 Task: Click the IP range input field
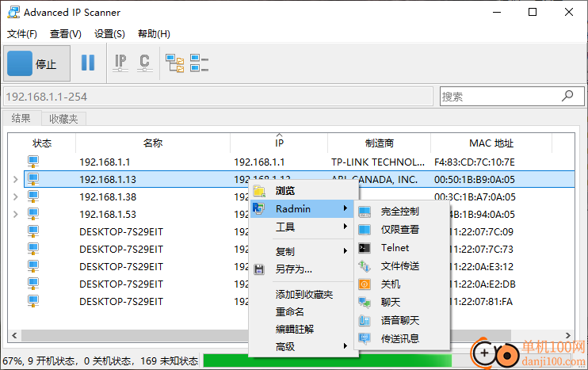point(218,97)
